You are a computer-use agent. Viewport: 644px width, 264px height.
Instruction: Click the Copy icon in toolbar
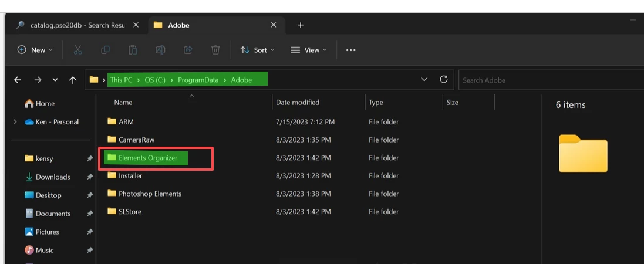click(x=105, y=50)
